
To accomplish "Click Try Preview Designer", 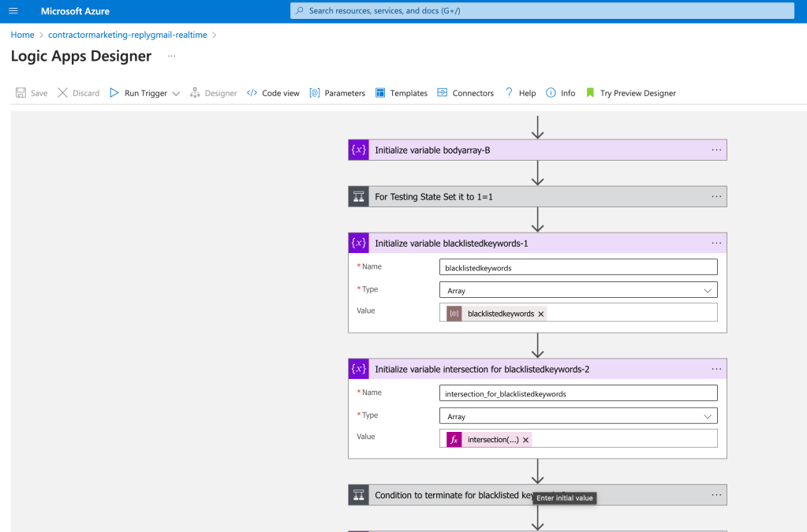I will [631, 93].
